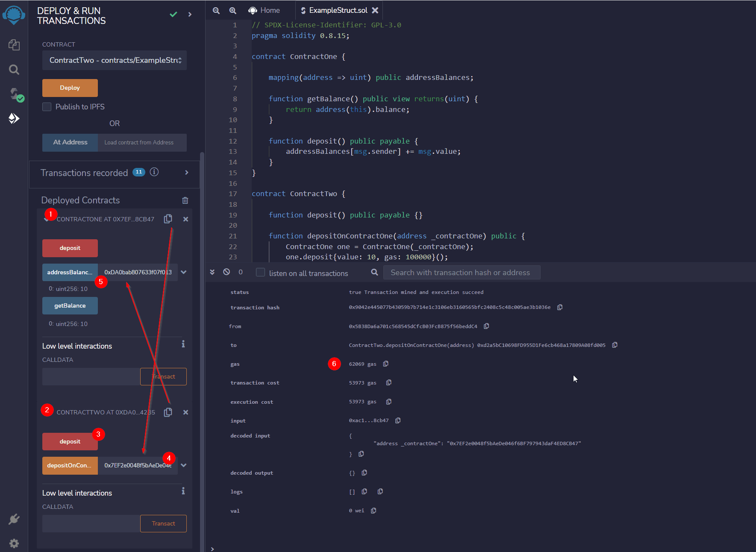Click the orange Deploy button
This screenshot has height=552, width=756.
(x=70, y=88)
